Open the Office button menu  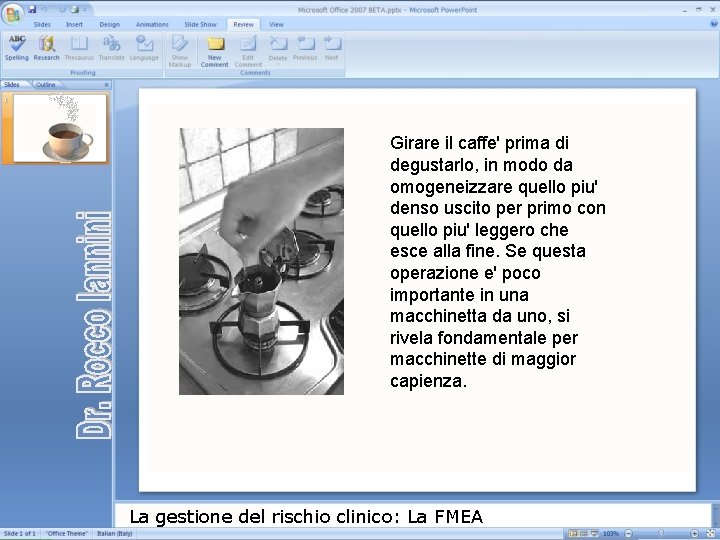click(x=12, y=14)
